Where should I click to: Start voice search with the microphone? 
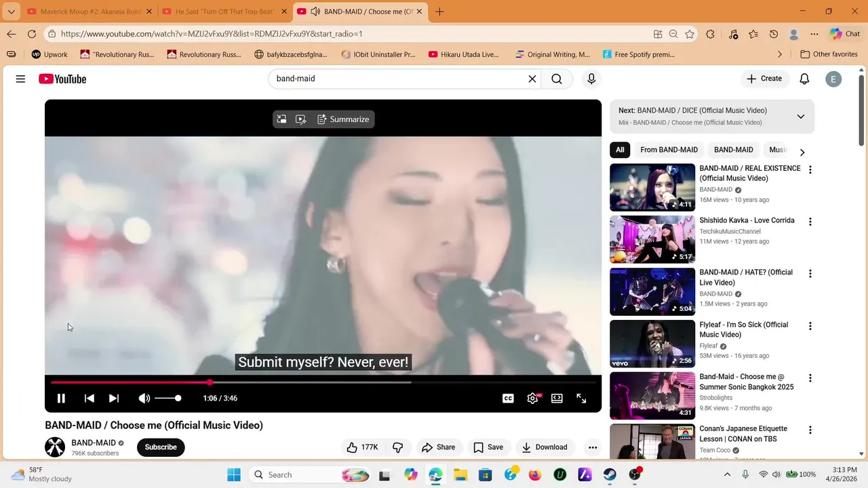591,79
